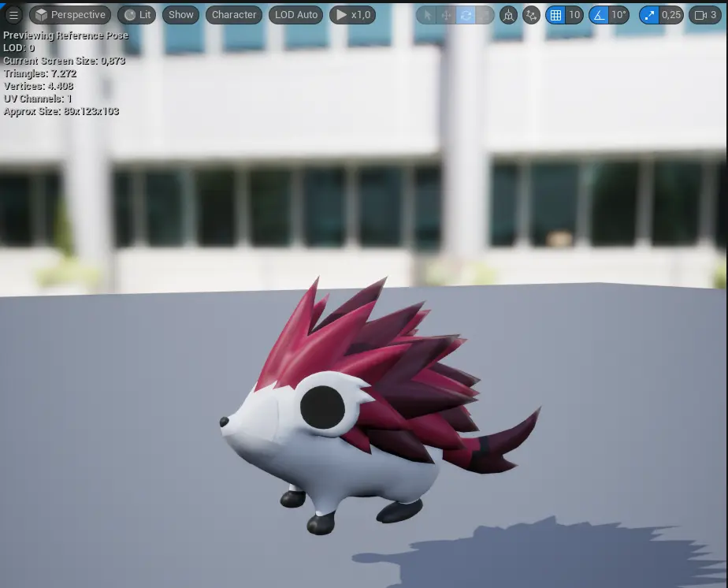Click the LOD: 0 stat text
The width and height of the screenshot is (728, 588).
19,48
